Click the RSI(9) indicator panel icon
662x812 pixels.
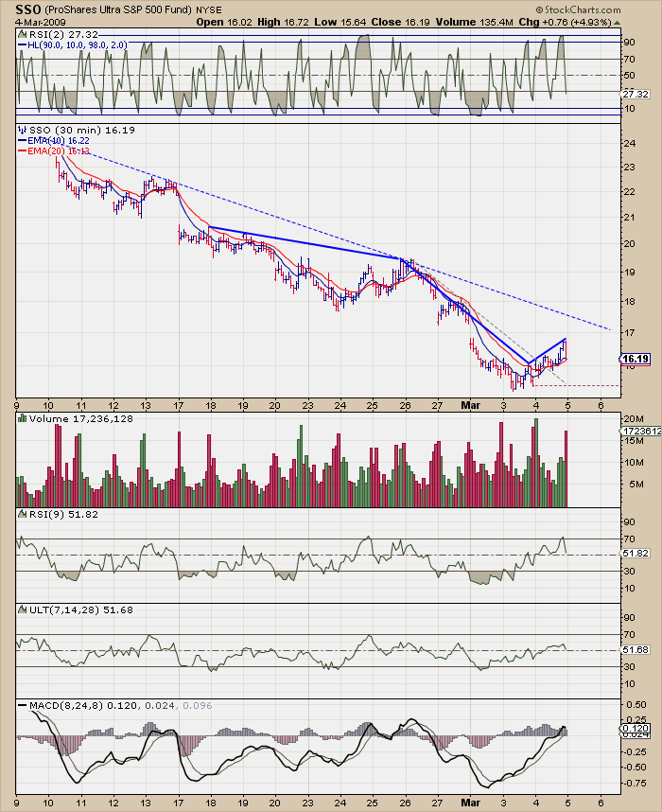23,514
